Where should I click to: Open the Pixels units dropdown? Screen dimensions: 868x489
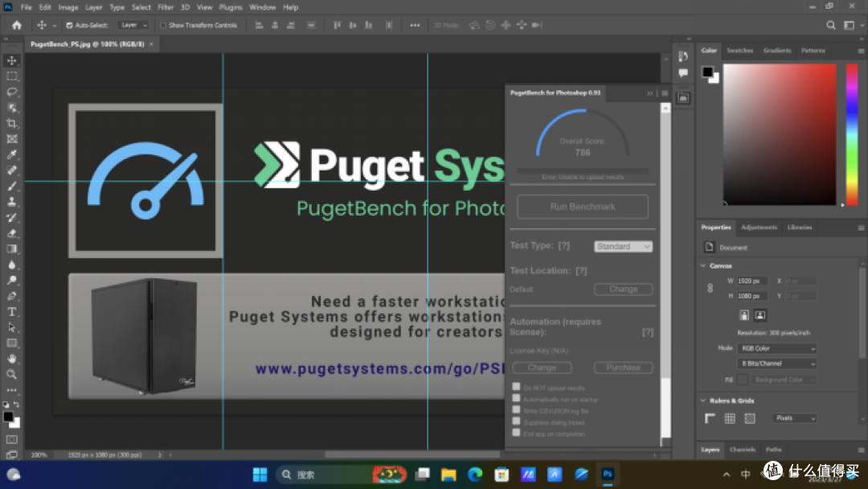click(x=794, y=418)
